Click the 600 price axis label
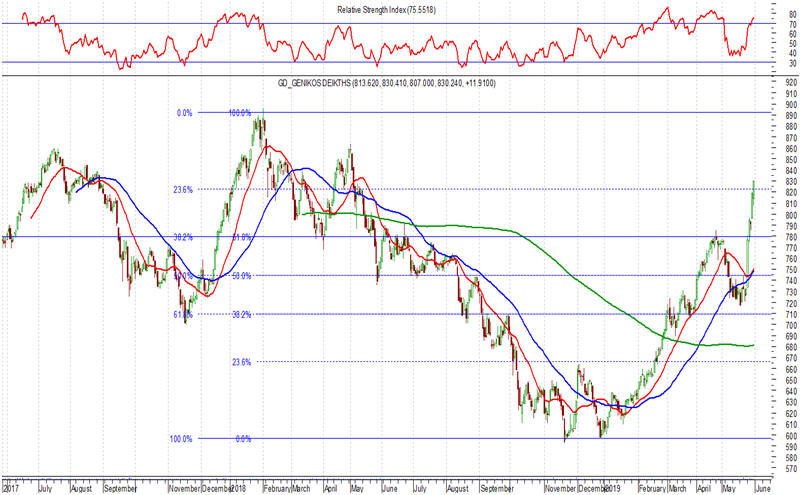Image resolution: width=801 pixels, height=495 pixels. tap(792, 436)
